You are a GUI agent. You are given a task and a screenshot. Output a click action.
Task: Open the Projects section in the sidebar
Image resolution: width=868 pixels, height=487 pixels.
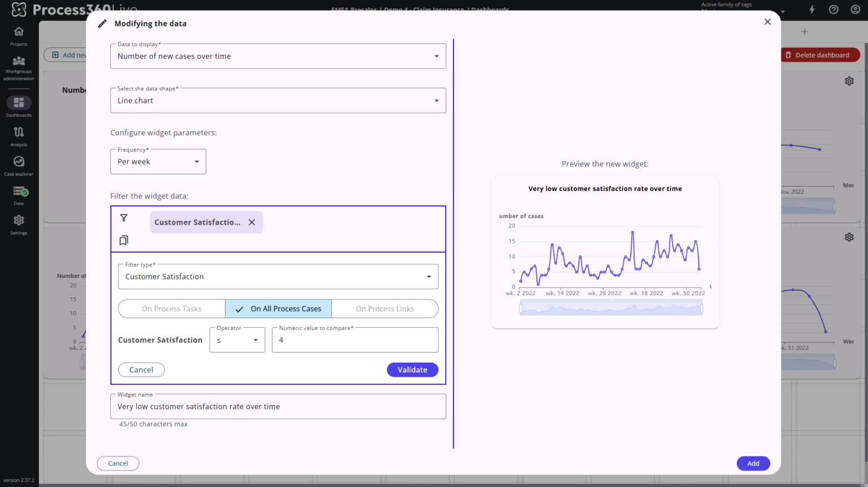tap(19, 35)
